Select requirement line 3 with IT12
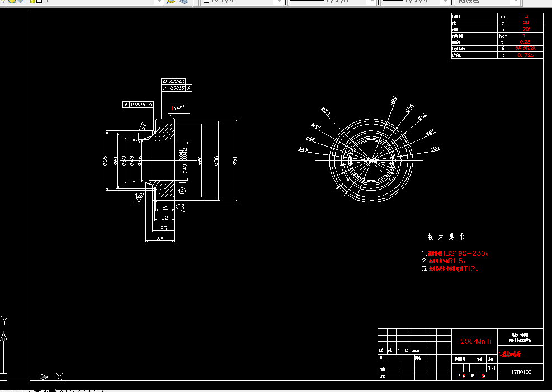Image resolution: width=552 pixels, height=392 pixels. tap(450, 269)
